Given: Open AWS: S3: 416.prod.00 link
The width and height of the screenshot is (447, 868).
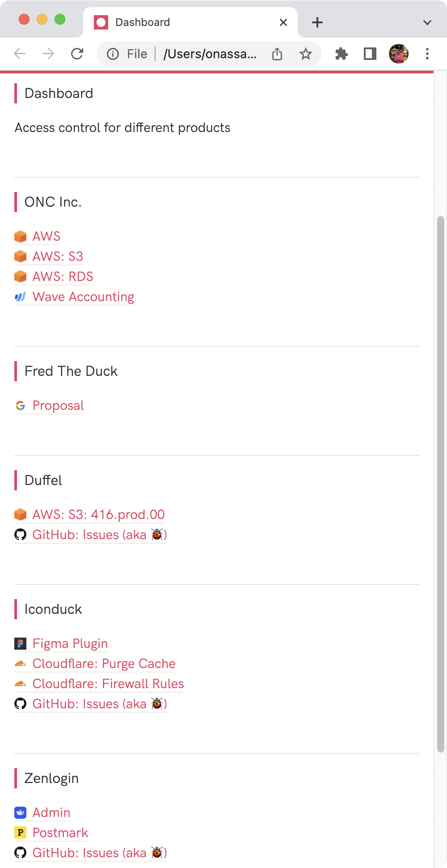Looking at the screenshot, I should (x=99, y=515).
